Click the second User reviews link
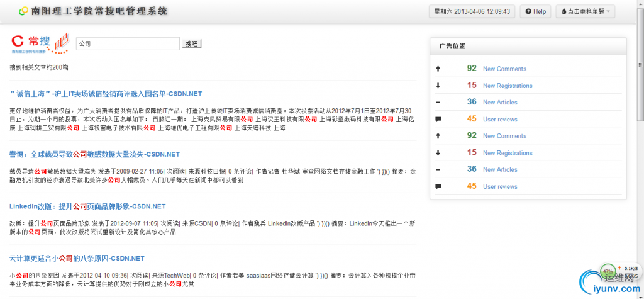The image size is (644, 299). point(500,186)
